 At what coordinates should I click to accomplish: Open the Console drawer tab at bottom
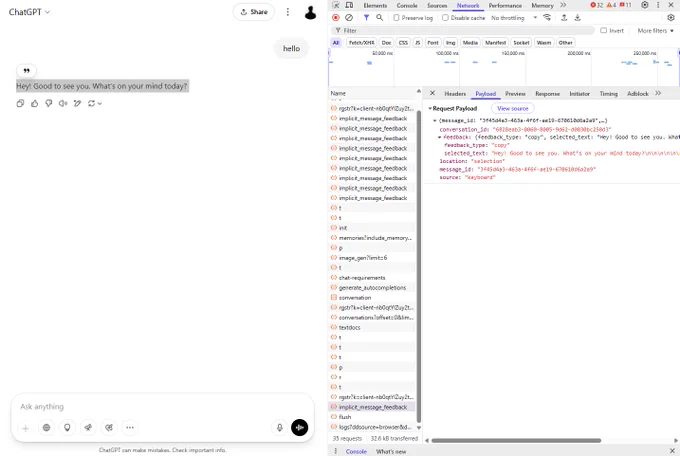coord(356,452)
